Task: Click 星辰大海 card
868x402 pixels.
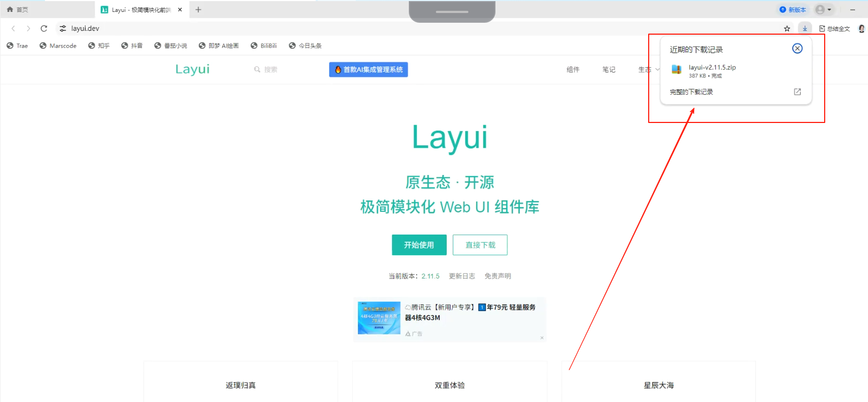Action: click(x=658, y=382)
